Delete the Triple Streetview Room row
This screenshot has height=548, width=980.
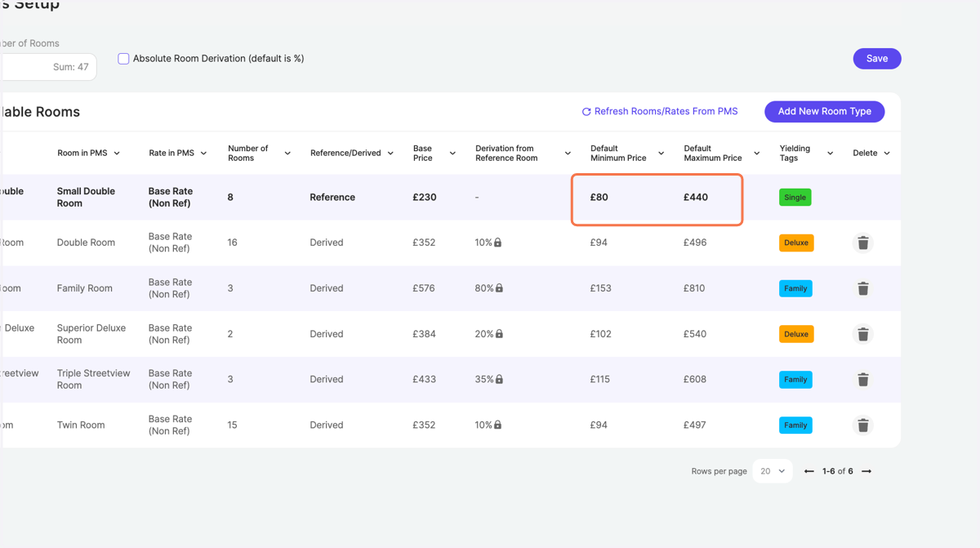click(862, 380)
